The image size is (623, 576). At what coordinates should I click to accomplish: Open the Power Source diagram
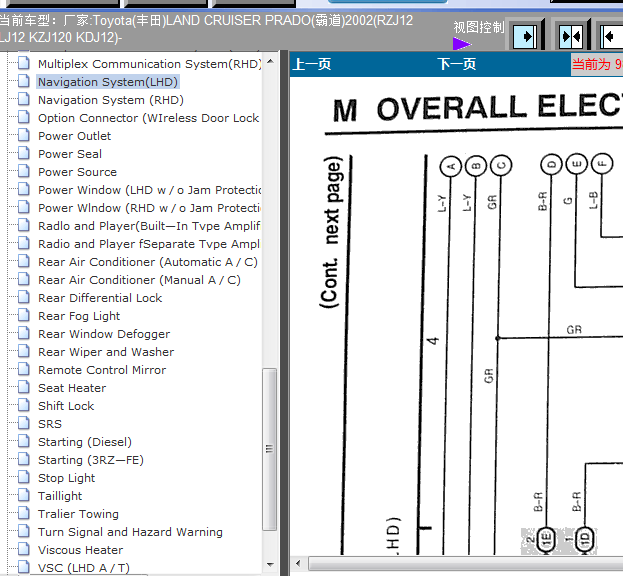tap(77, 172)
